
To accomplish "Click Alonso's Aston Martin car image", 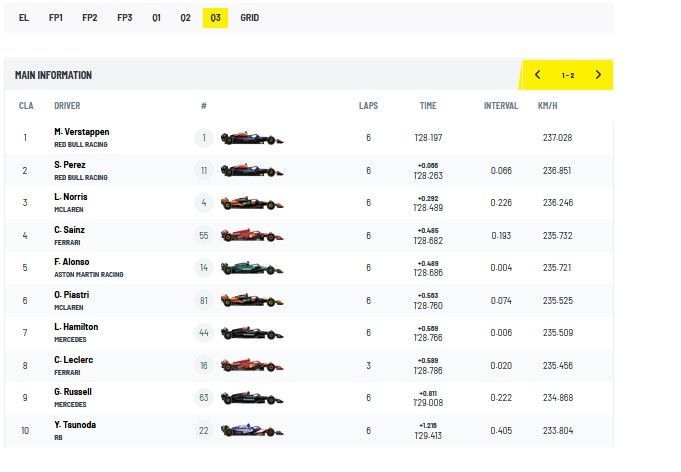I will click(x=252, y=268).
